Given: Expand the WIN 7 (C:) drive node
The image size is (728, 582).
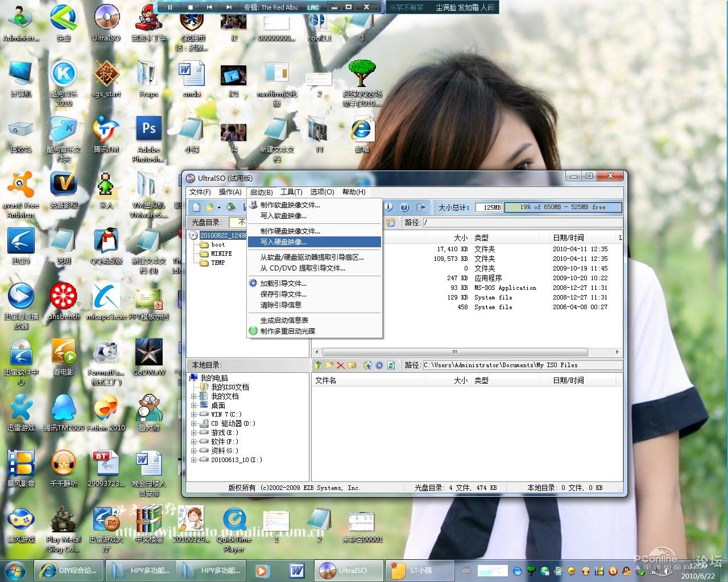Looking at the screenshot, I should 194,414.
